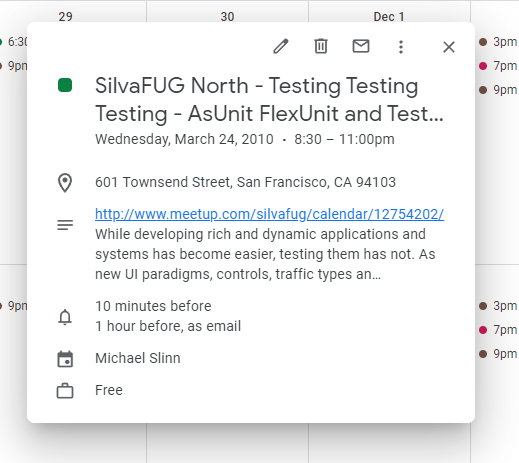Delete the event with trash icon
Image resolution: width=519 pixels, height=463 pixels.
tap(321, 46)
